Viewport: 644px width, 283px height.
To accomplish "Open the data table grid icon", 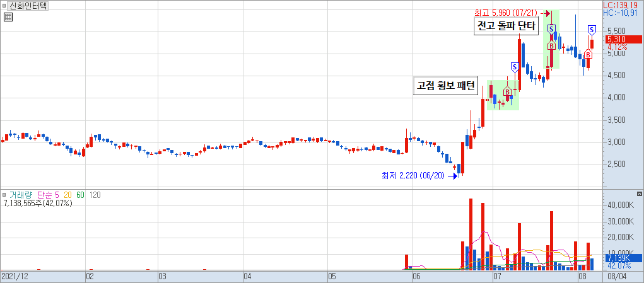I will pos(8,17).
